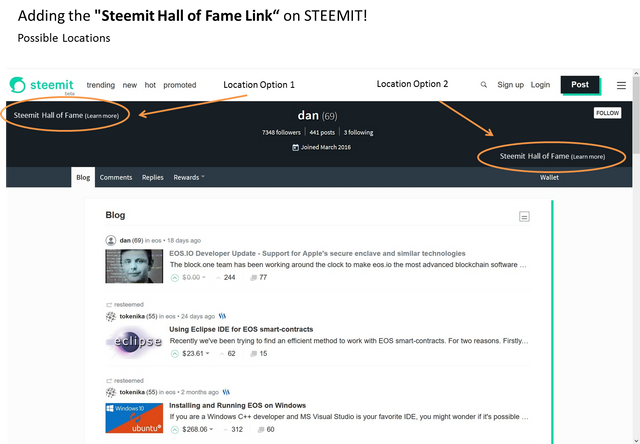Open the EOS.IO Developer Update post title
The width and height of the screenshot is (640, 444).
point(317,253)
